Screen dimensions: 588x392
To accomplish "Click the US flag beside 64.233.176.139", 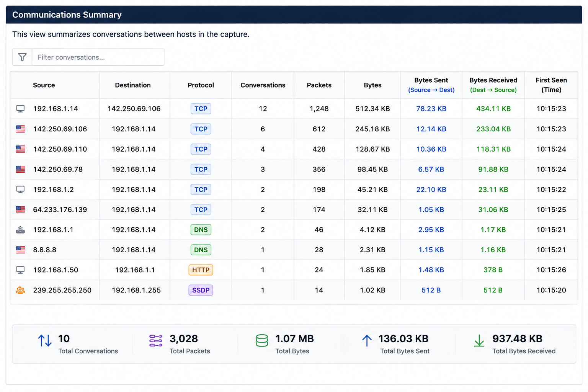I will click(x=20, y=209).
